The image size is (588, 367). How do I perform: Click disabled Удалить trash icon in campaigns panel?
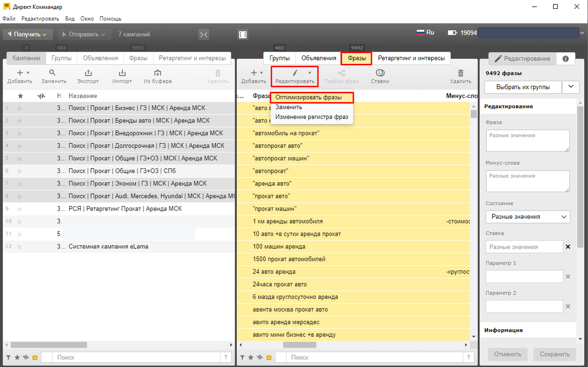pyautogui.click(x=218, y=73)
